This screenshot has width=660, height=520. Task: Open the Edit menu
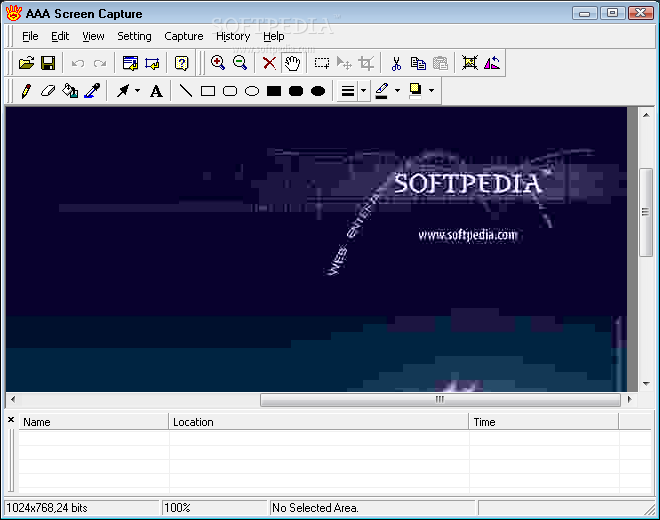click(60, 36)
